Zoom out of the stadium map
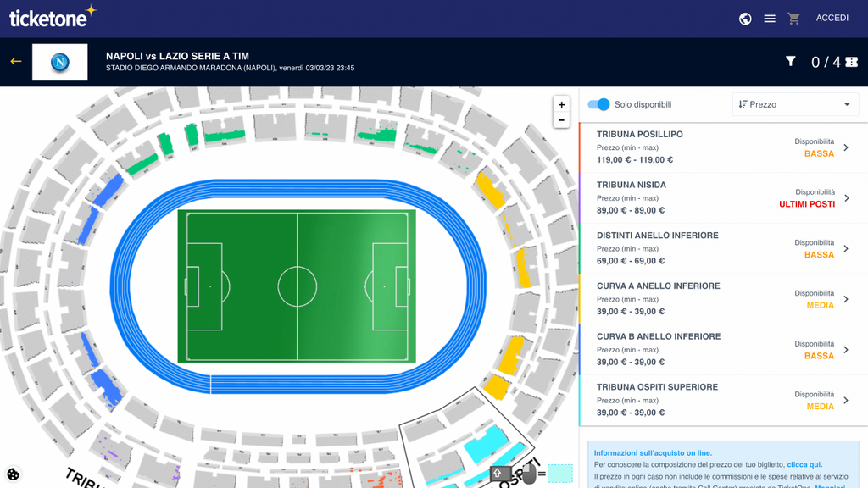The image size is (868, 488). [561, 120]
